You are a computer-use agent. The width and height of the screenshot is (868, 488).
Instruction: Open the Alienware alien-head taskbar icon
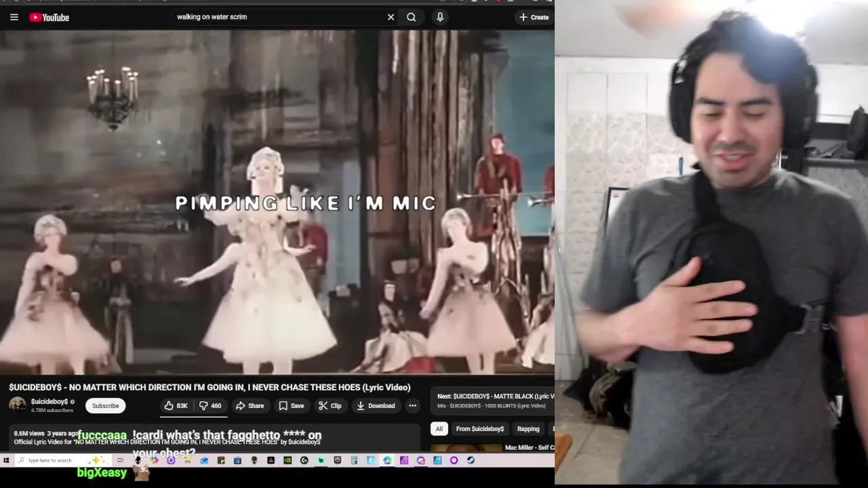coord(254,460)
